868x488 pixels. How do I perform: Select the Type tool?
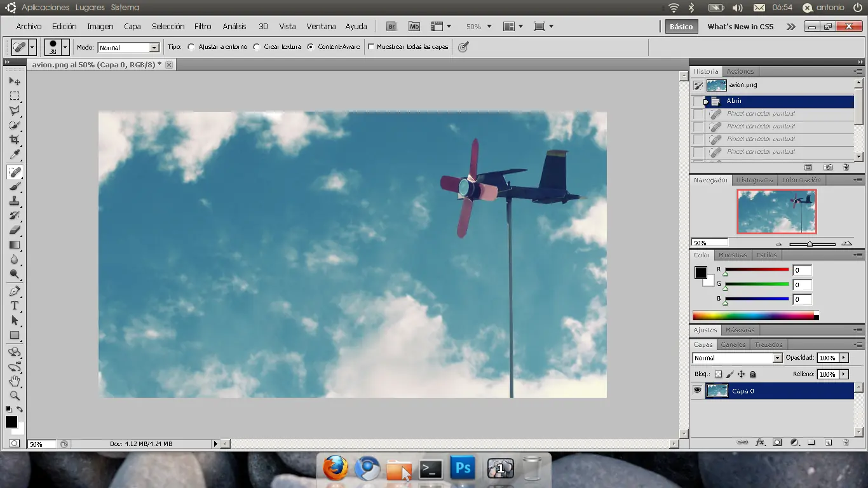click(x=14, y=306)
